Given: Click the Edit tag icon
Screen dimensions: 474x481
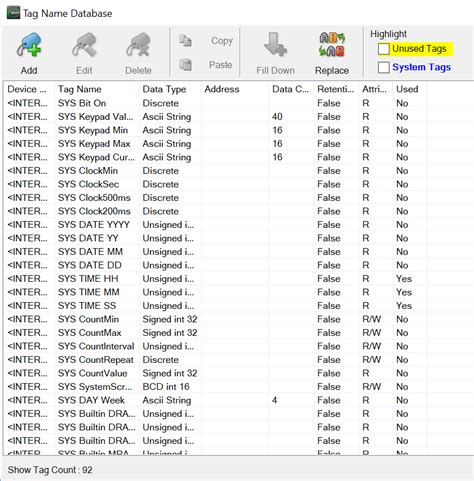Looking at the screenshot, I should (84, 46).
